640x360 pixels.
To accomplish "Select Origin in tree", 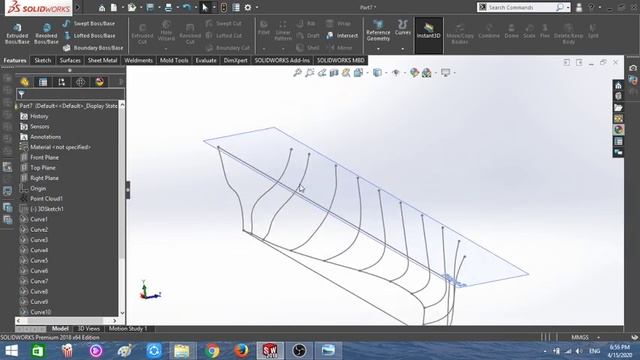I will pyautogui.click(x=38, y=189).
